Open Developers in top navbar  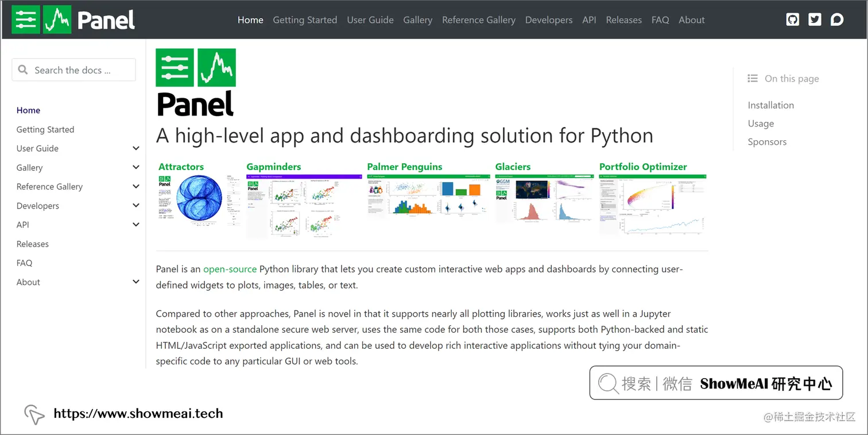[549, 20]
